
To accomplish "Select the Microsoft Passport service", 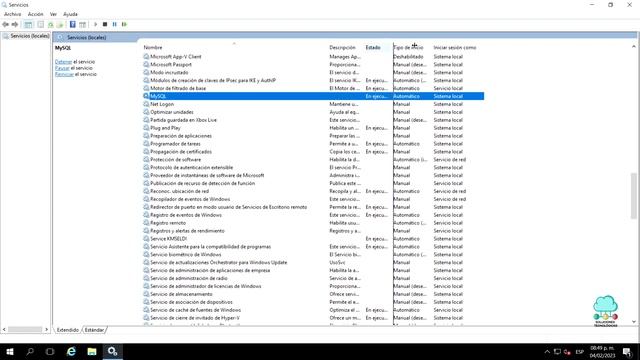I will tap(171, 64).
